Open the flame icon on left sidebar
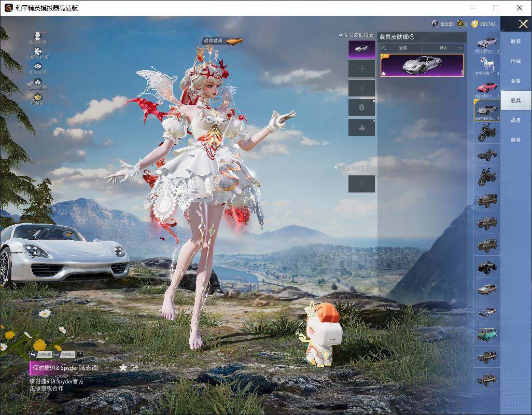This screenshot has width=532, height=415. pyautogui.click(x=38, y=81)
